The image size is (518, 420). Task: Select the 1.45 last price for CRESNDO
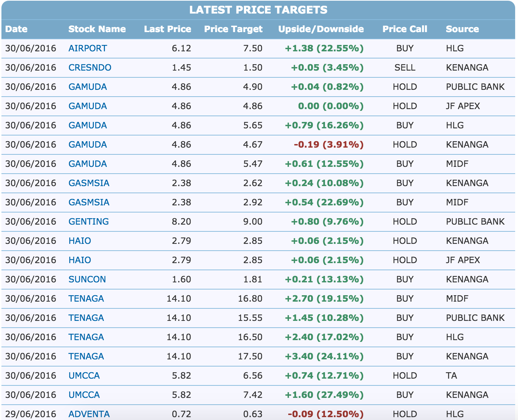point(181,68)
